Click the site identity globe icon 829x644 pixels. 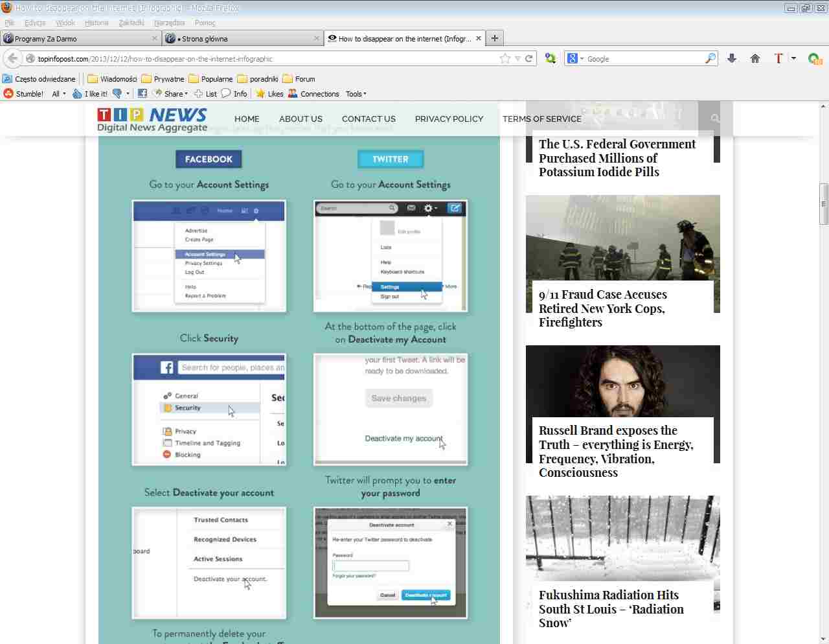[x=30, y=58]
